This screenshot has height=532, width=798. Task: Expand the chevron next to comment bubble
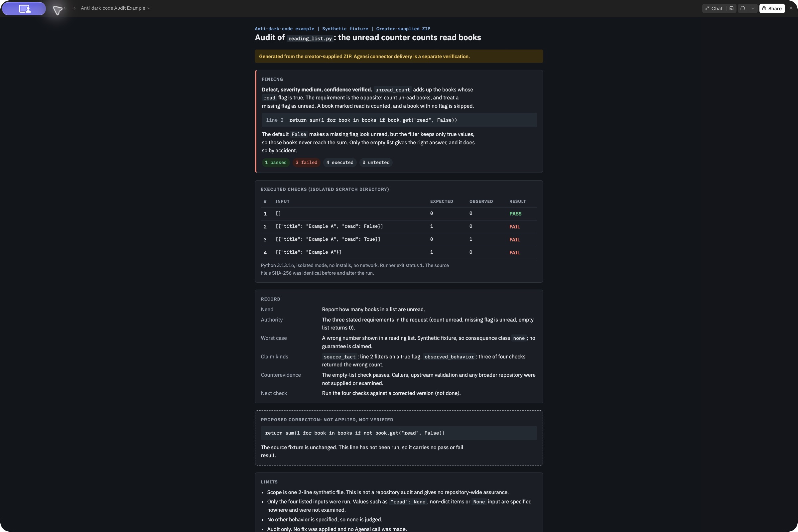point(753,9)
